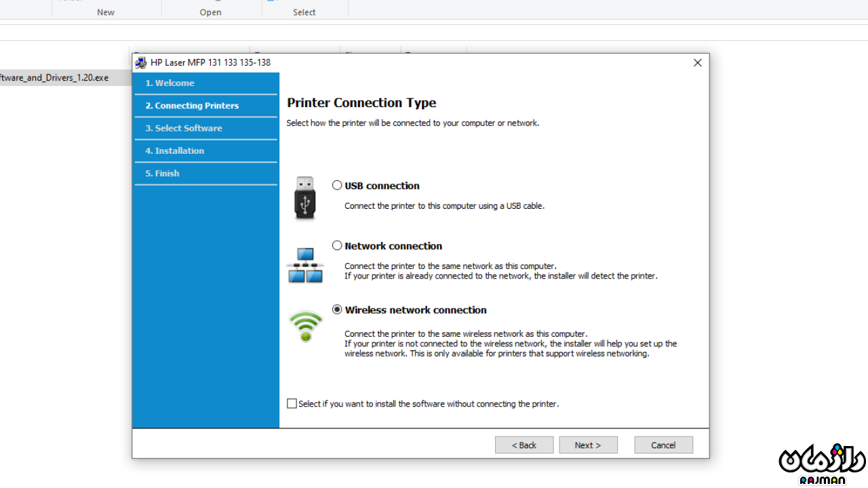Close the HP Laser MFP installer window

tap(697, 62)
